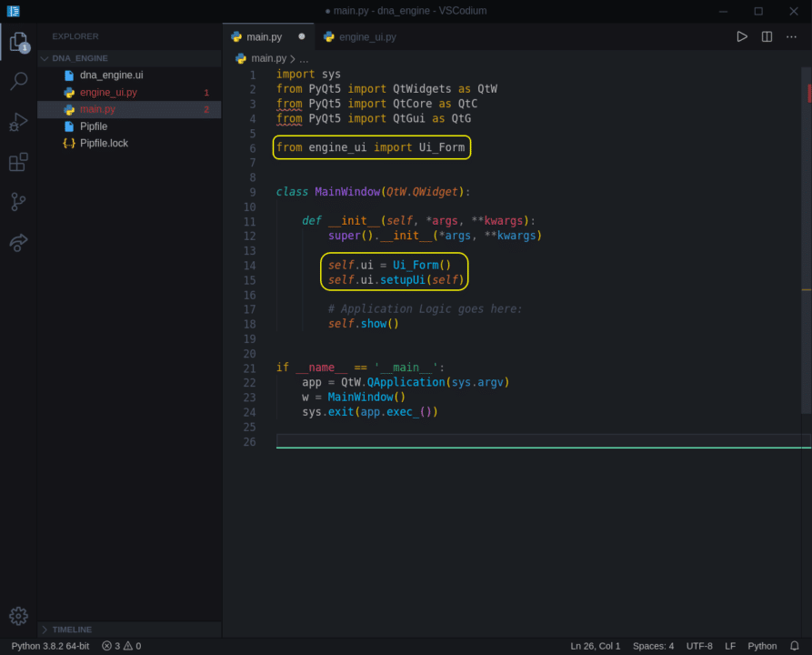
Task: Click Ln 26, Col 1 in status bar
Action: click(595, 646)
